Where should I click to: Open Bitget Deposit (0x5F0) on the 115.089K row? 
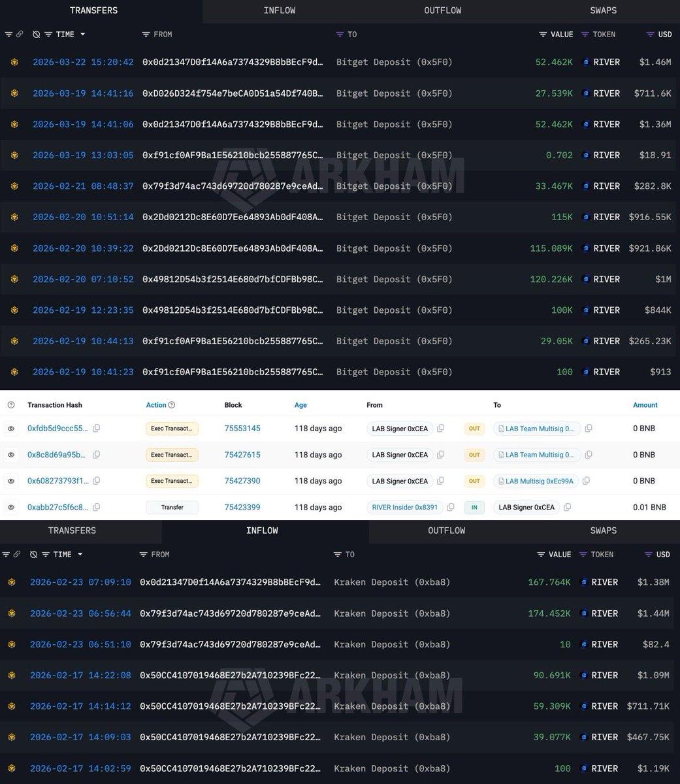(395, 248)
